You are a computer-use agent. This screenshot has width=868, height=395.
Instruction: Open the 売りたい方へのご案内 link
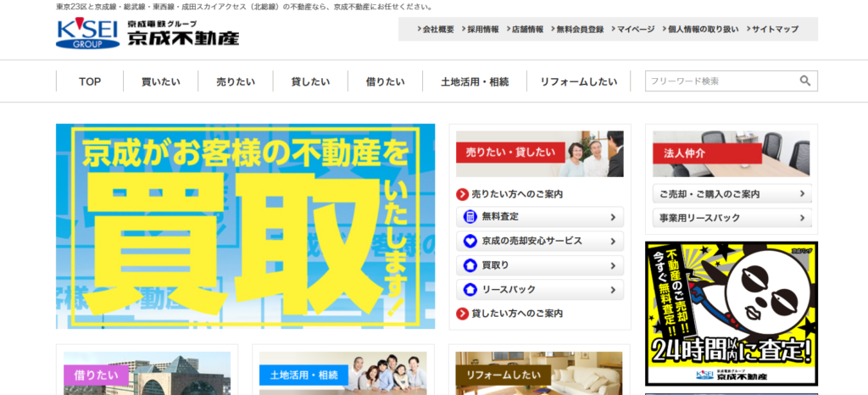click(x=517, y=194)
